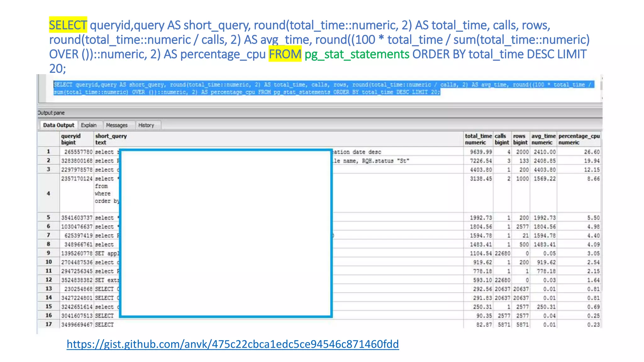This screenshot has width=644, height=362.
Task: Select queryid cell 230254868
Action: (77, 289)
